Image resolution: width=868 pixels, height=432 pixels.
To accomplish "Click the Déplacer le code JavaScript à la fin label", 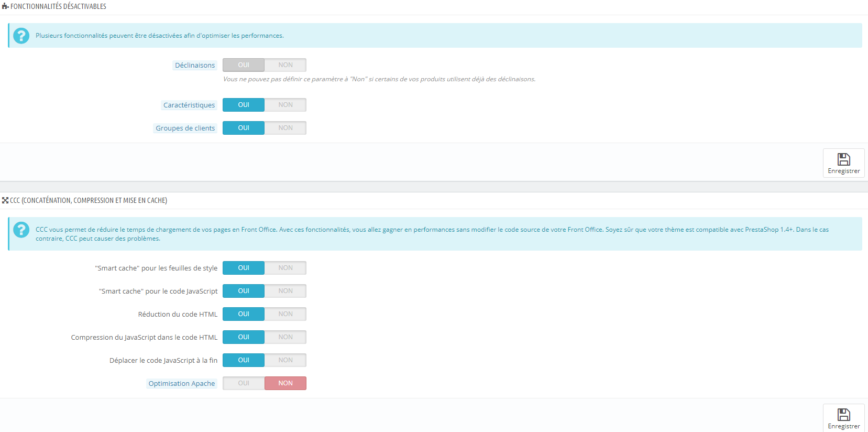I will pyautogui.click(x=163, y=360).
